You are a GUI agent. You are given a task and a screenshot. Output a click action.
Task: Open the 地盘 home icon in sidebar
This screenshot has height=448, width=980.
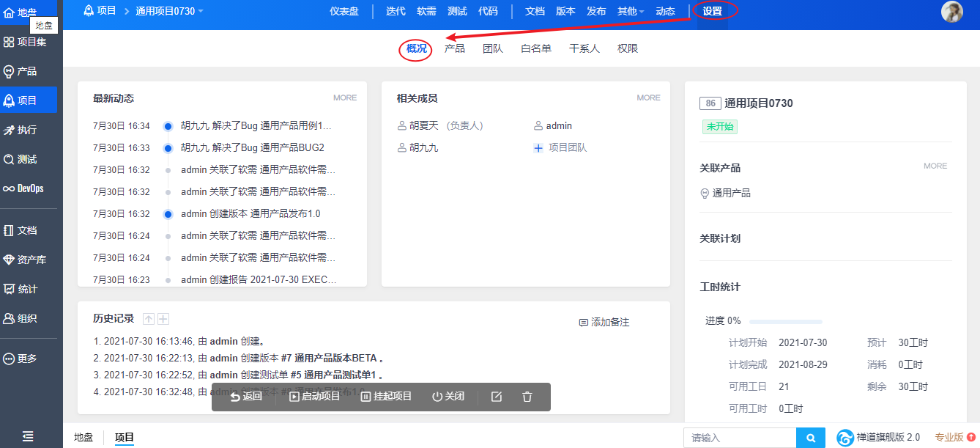[x=10, y=12]
